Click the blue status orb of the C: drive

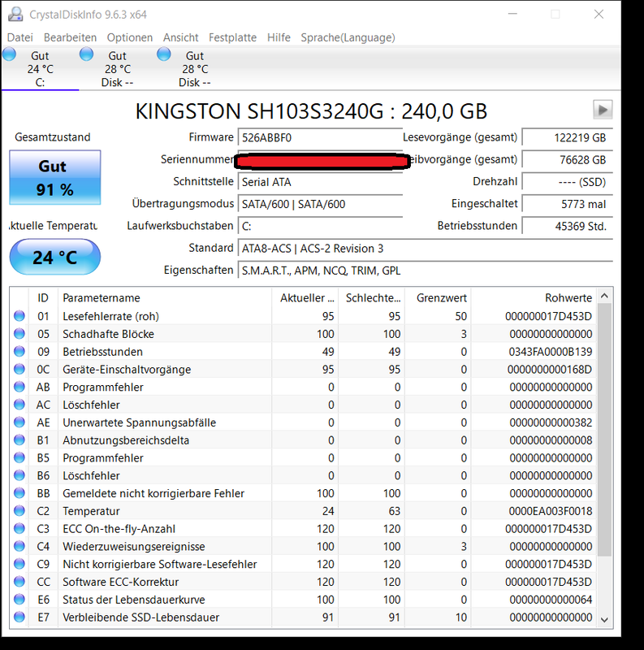(x=9, y=54)
